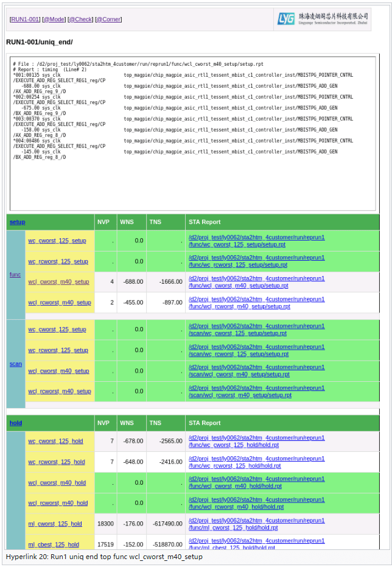Select the wcl_cworst_m40_hold corner link
Image resolution: width=392 pixels, height=567 pixels.
pos(57,483)
